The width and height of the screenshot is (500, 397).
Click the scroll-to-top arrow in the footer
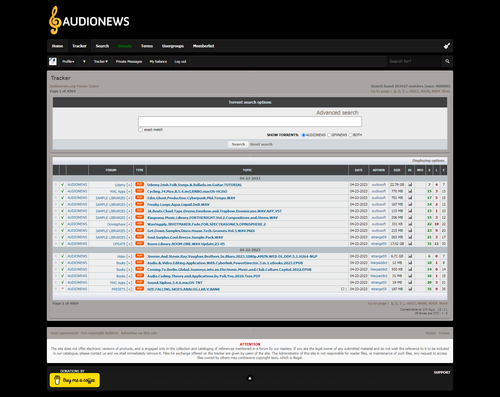[x=250, y=378]
